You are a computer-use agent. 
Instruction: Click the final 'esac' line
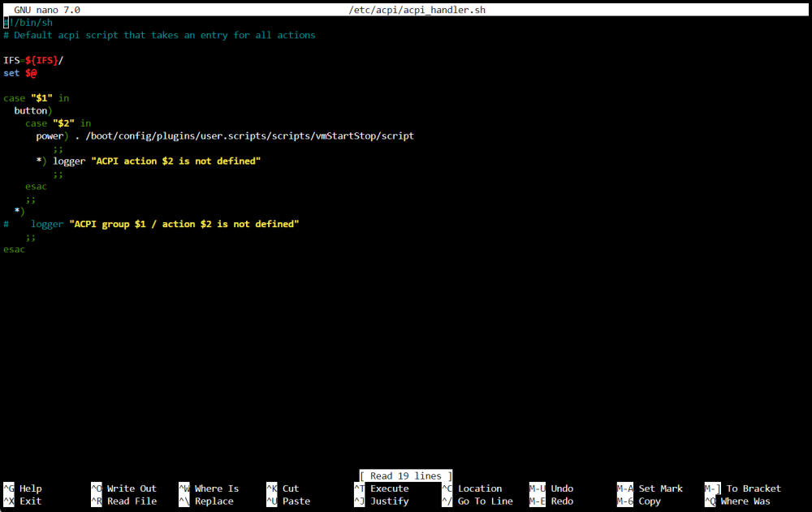click(x=14, y=250)
